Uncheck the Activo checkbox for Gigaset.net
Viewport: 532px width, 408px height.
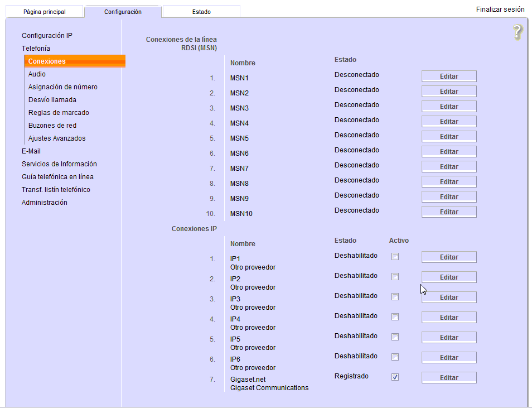395,377
